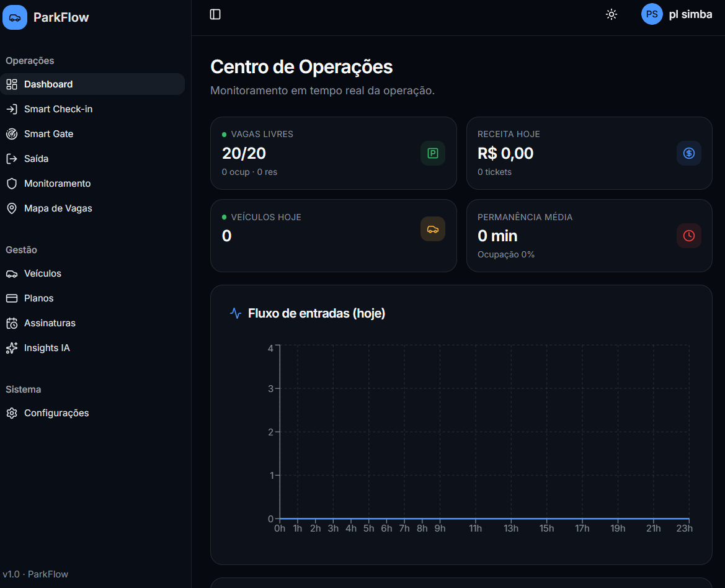725x588 pixels.
Task: Click the 23h label on chart axis
Action: click(684, 528)
